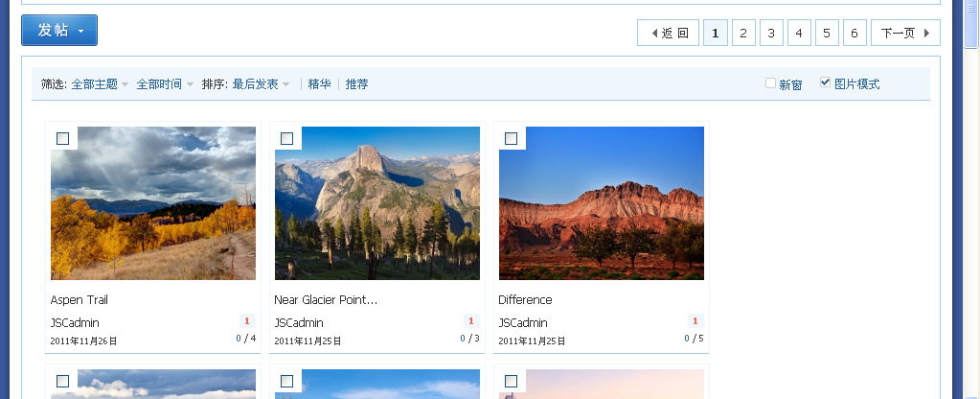Image resolution: width=980 pixels, height=399 pixels.
Task: Click the red 1 badge on Difference
Action: pyautogui.click(x=695, y=320)
